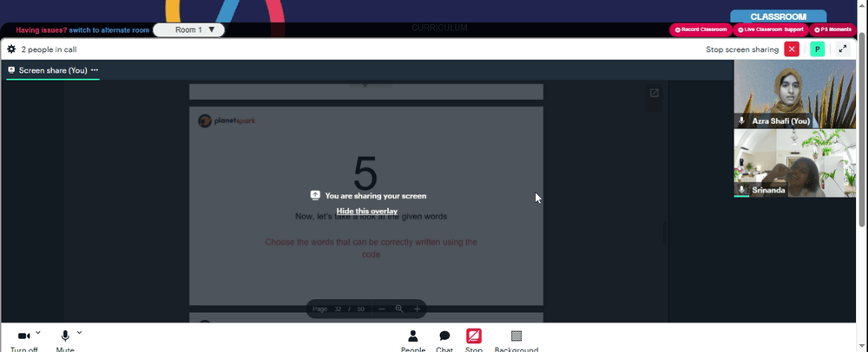Click the green P avatar button
Screen dimensions: 868x352
(x=817, y=49)
